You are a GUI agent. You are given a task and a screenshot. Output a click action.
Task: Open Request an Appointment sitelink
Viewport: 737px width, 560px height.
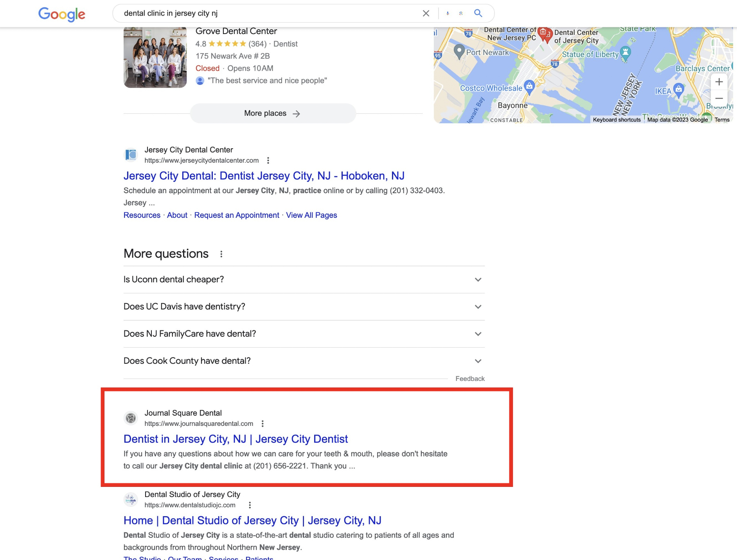(x=237, y=215)
